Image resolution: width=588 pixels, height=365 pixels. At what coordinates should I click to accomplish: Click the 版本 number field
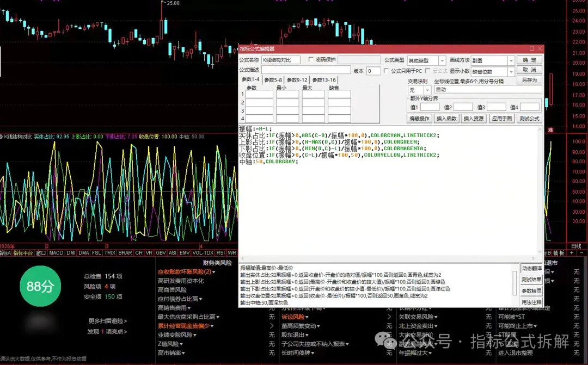tap(373, 71)
